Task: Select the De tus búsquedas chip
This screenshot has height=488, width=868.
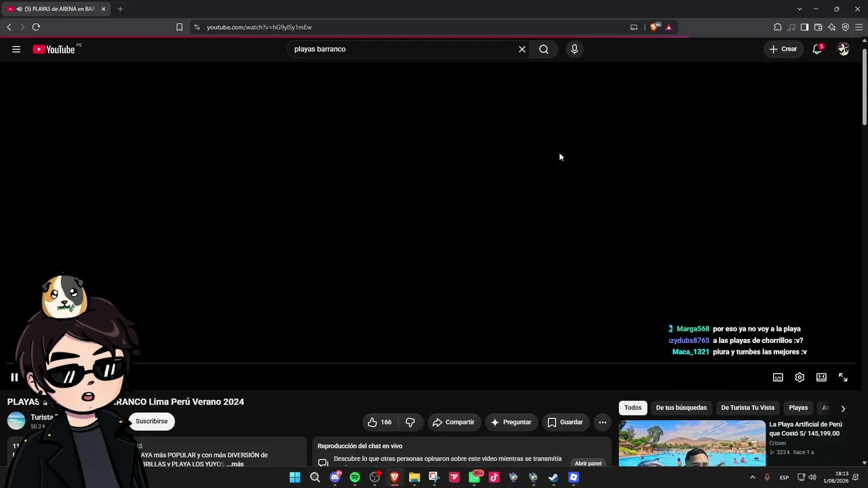Action: point(681,408)
